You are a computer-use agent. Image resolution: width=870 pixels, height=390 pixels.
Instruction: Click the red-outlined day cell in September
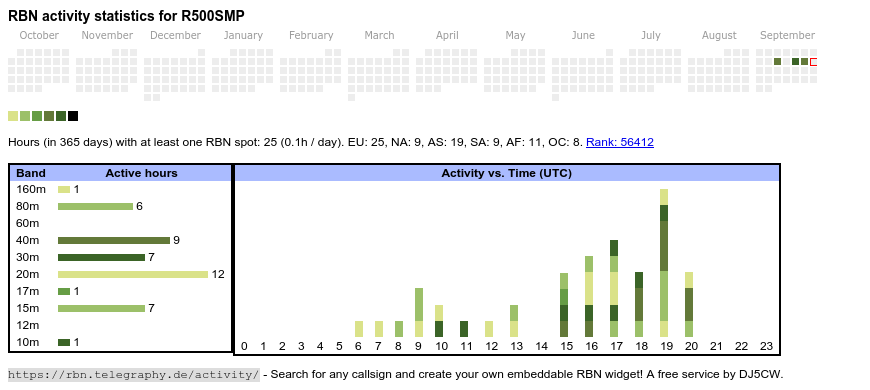813,62
